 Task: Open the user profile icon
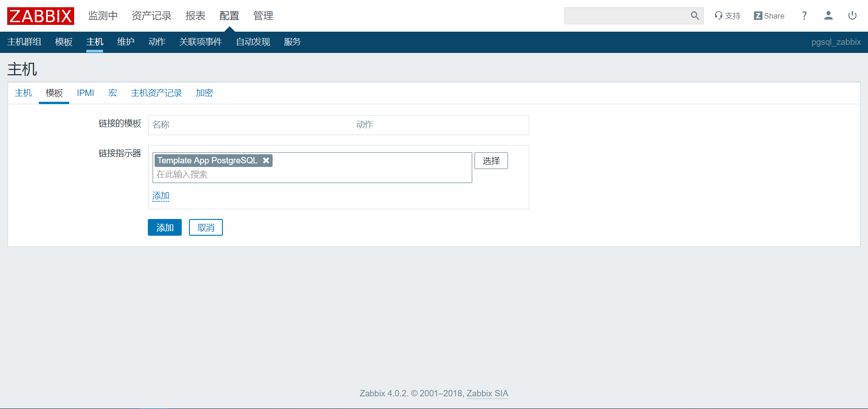pos(828,16)
